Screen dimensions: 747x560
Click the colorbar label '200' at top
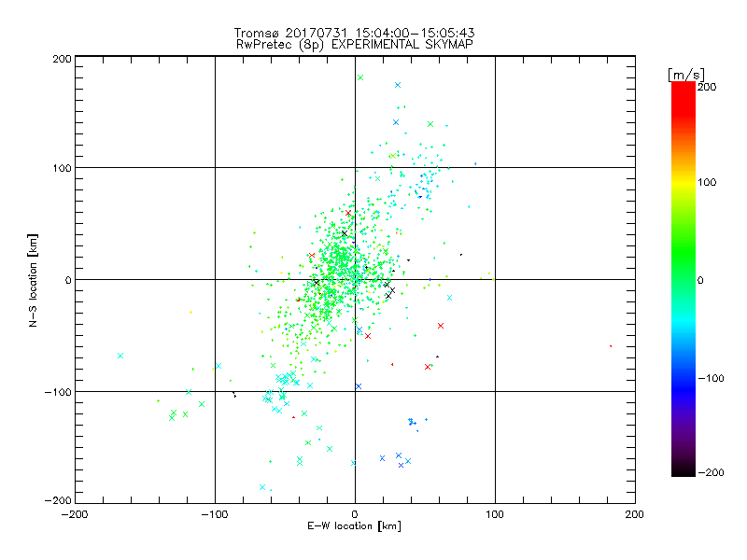[707, 87]
